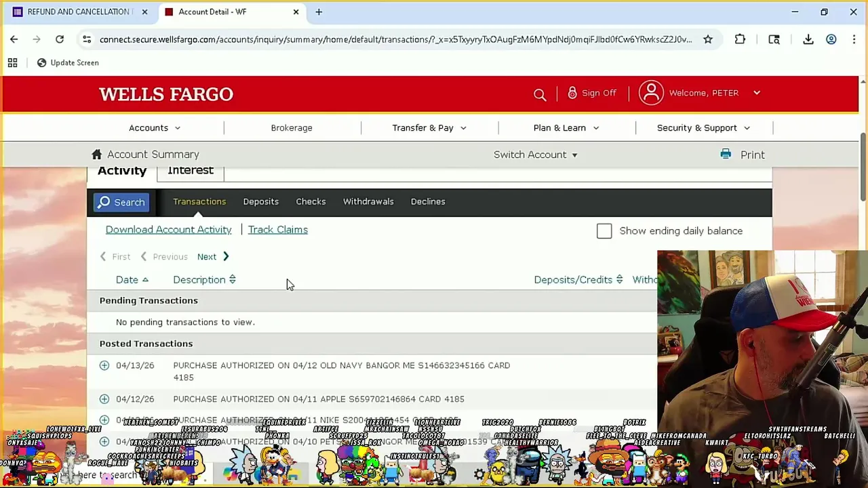The image size is (868, 488).
Task: Close the Account Detail tab
Action: pos(296,12)
